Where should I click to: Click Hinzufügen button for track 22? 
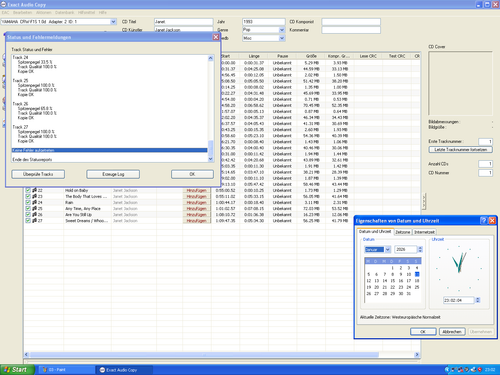point(197,190)
